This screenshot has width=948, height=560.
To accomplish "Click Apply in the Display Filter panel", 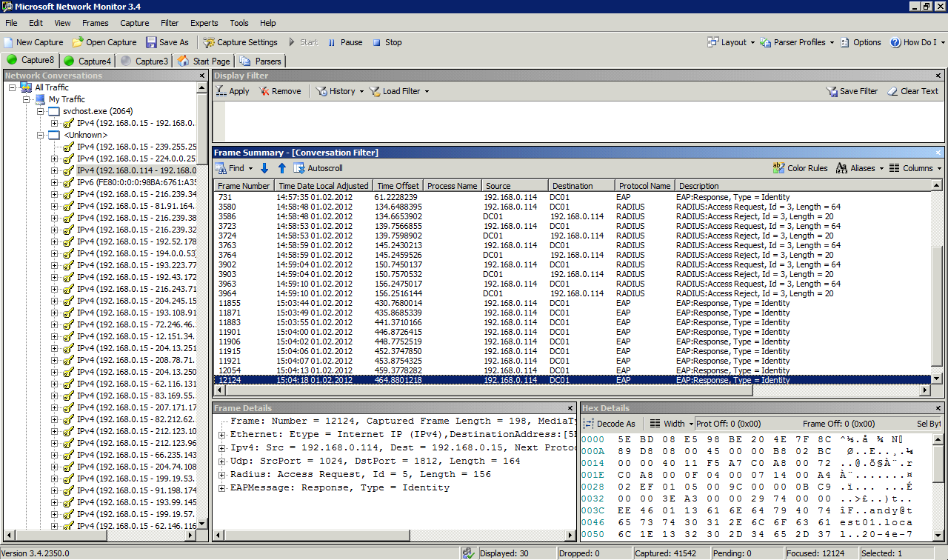I will point(233,91).
